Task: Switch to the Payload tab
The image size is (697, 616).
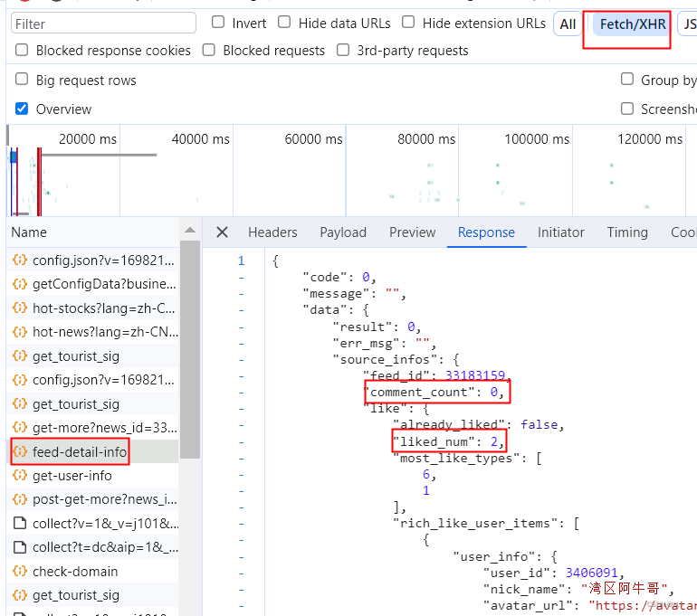Action: (x=343, y=232)
